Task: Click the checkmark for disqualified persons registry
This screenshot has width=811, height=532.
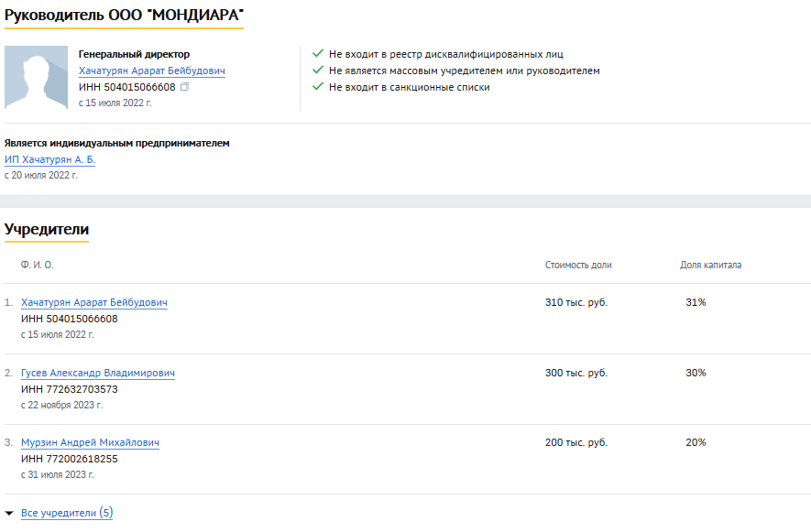Action: pos(318,53)
